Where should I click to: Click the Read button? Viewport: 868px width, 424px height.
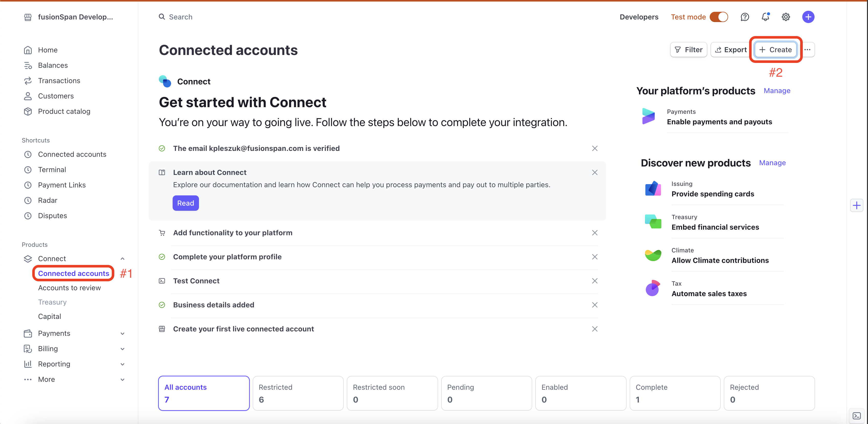click(x=186, y=203)
